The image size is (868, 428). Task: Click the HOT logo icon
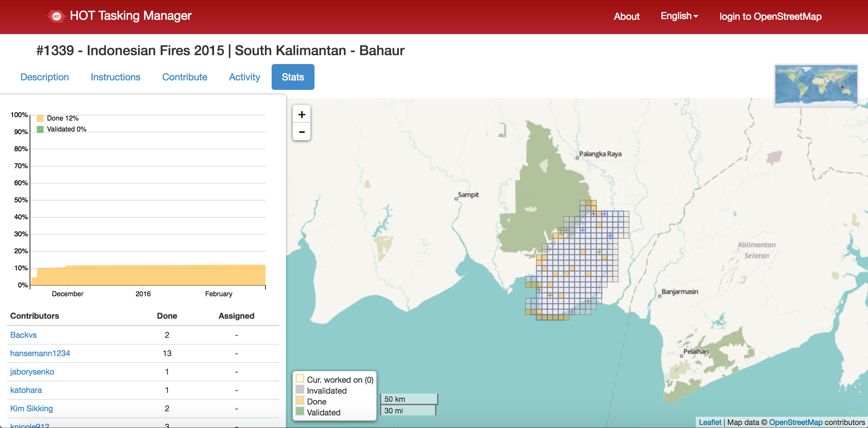coord(57,16)
